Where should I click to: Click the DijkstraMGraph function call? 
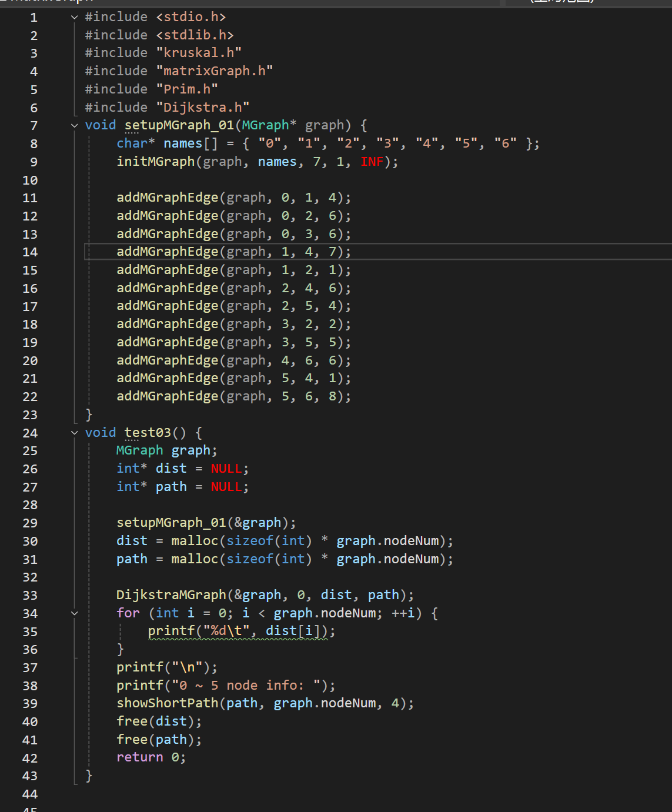(x=265, y=595)
